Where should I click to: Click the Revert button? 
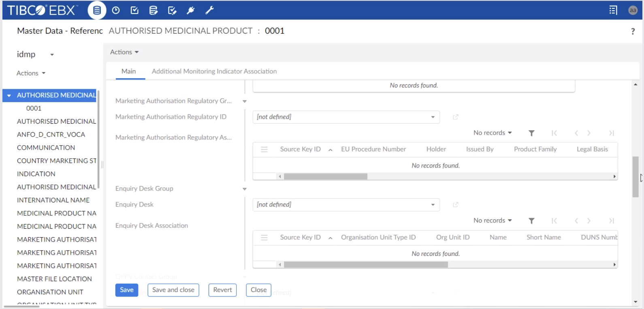click(x=222, y=290)
